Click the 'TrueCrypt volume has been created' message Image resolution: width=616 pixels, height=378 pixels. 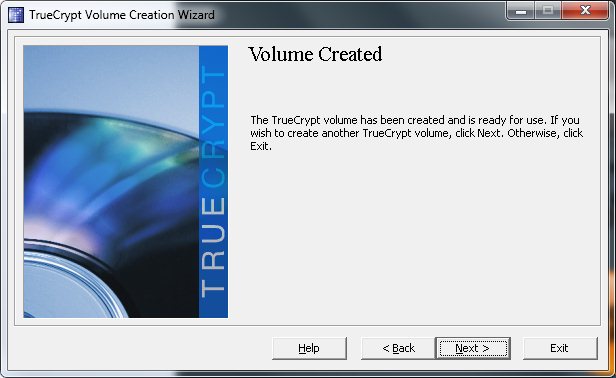click(x=416, y=133)
